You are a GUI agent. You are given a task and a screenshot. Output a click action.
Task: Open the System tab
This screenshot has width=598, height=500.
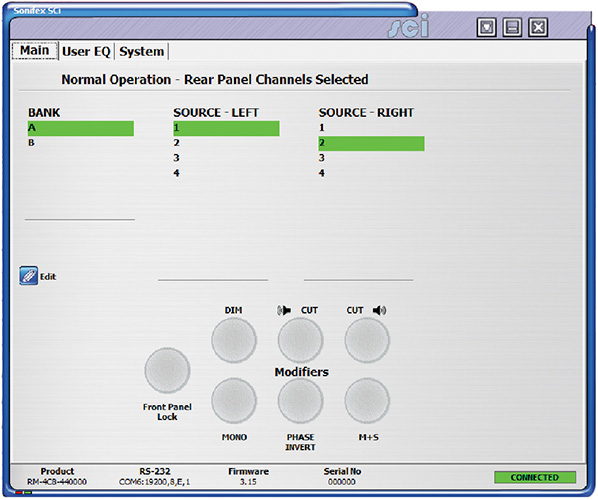click(141, 51)
